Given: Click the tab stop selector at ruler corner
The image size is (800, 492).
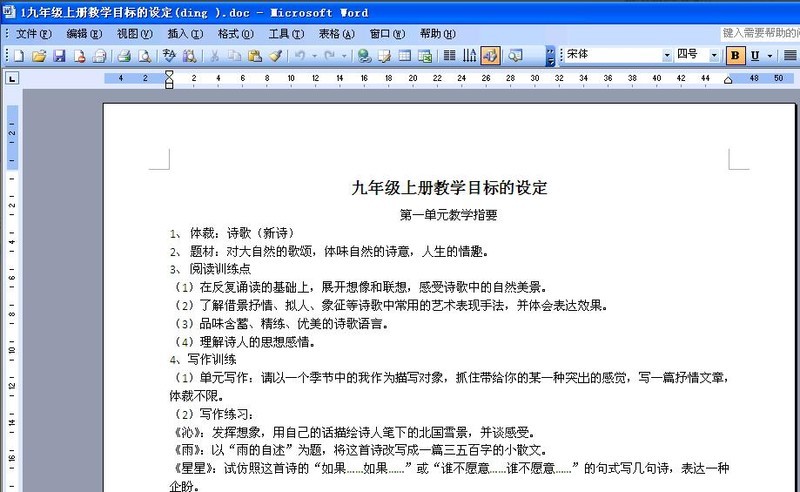Looking at the screenshot, I should tap(12, 78).
